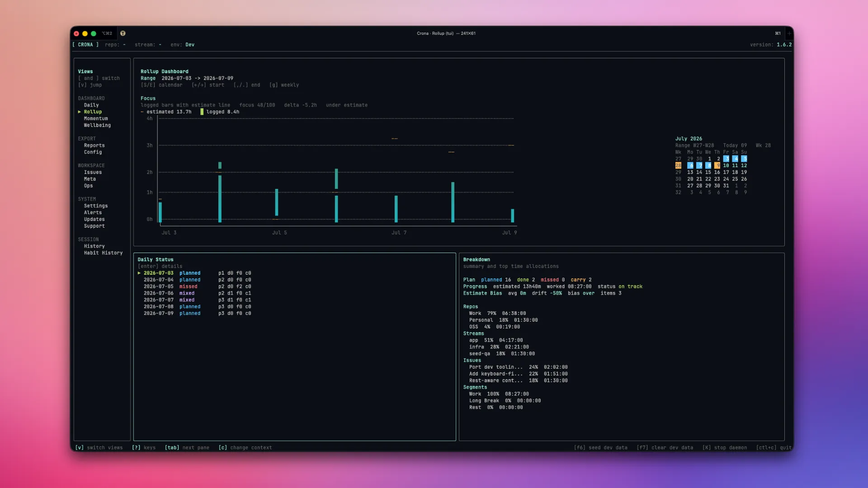The width and height of the screenshot is (868, 488).
Task: Click [f7] clear dev data
Action: 665,448
